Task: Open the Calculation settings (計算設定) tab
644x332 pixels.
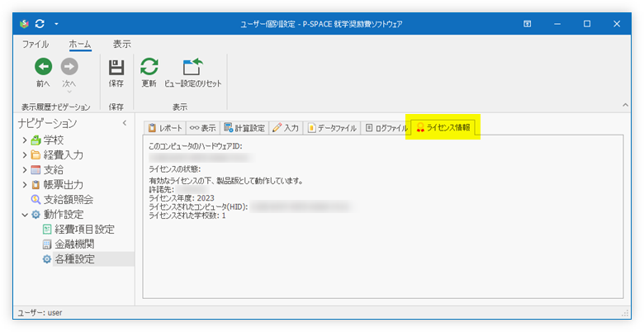Action: [244, 128]
